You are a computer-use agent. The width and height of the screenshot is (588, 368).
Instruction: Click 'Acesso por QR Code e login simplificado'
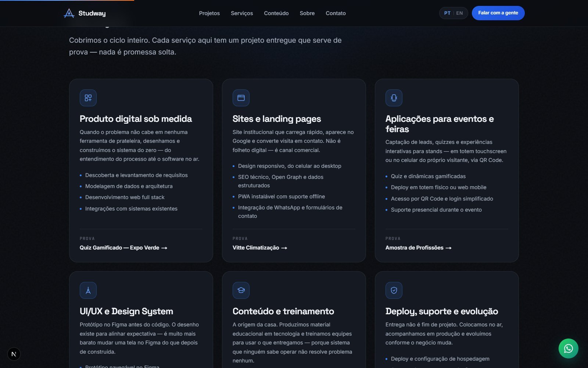click(x=442, y=199)
